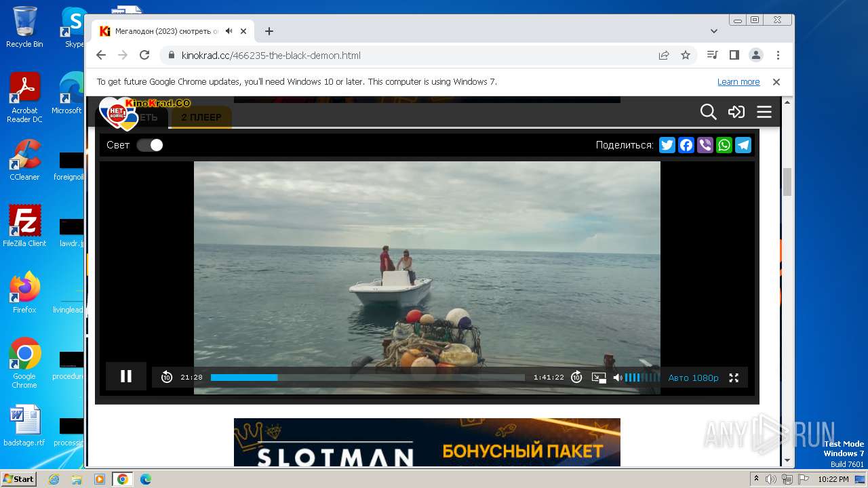Select the Мегалодон (2023) tab
The image size is (868, 488).
173,31
